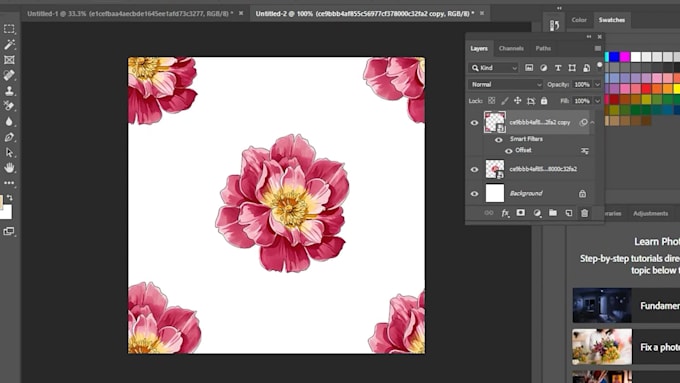
Task: Click the Fill 100% input field
Action: pyautogui.click(x=582, y=101)
